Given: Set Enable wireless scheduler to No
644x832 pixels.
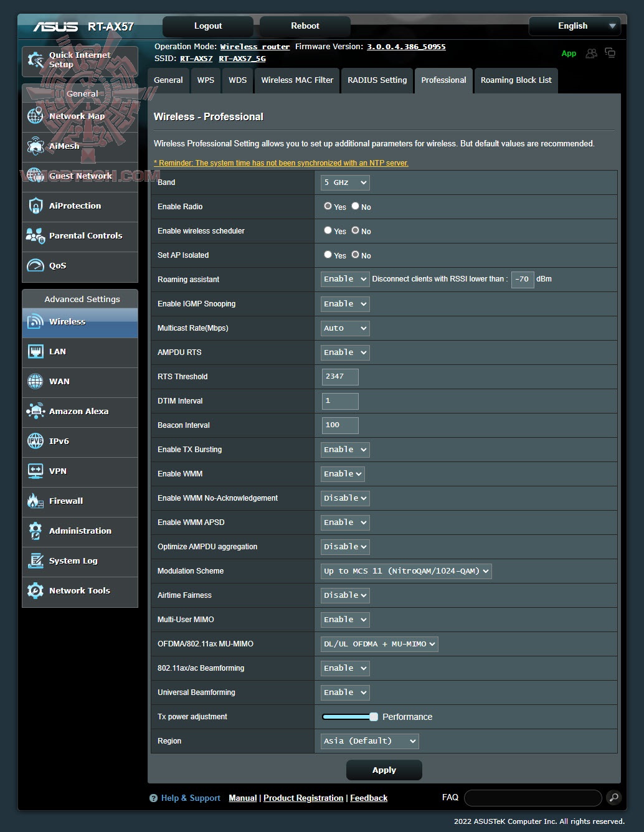Looking at the screenshot, I should (355, 230).
